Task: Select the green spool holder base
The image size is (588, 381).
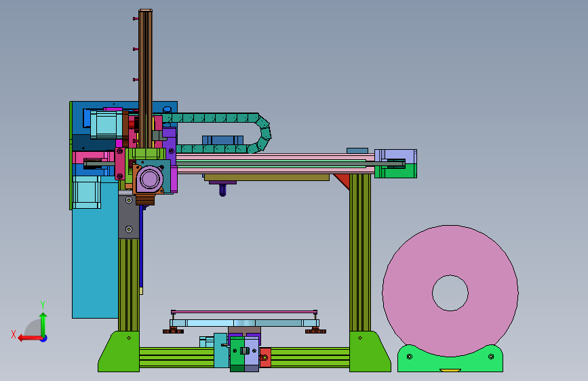Action: [x=450, y=362]
